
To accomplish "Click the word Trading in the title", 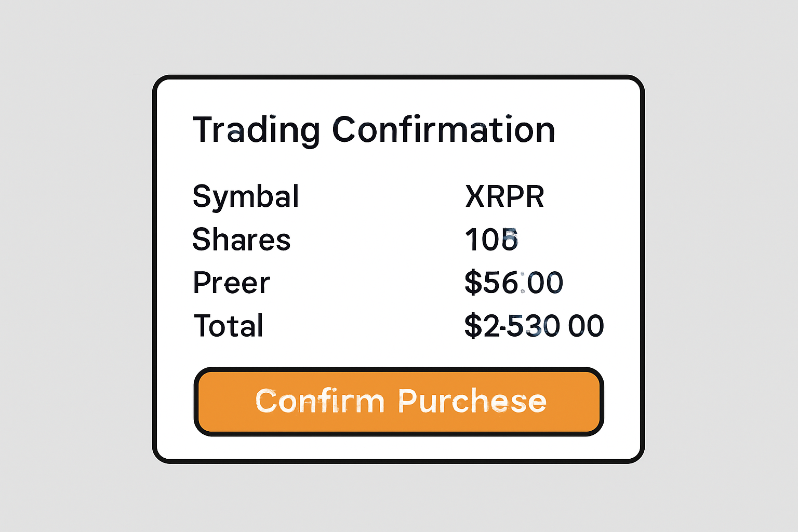I will [x=256, y=130].
